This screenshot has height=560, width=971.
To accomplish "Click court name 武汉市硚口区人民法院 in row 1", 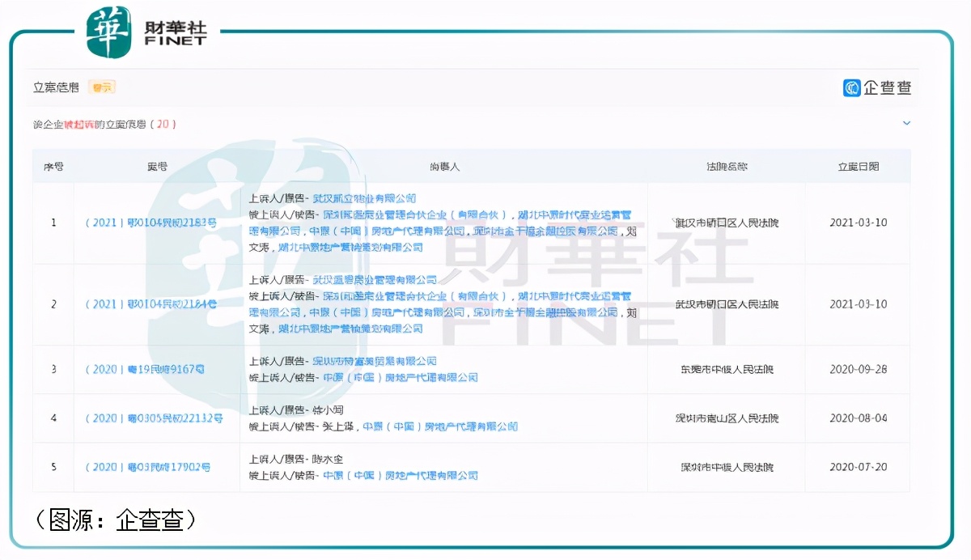I will [727, 223].
